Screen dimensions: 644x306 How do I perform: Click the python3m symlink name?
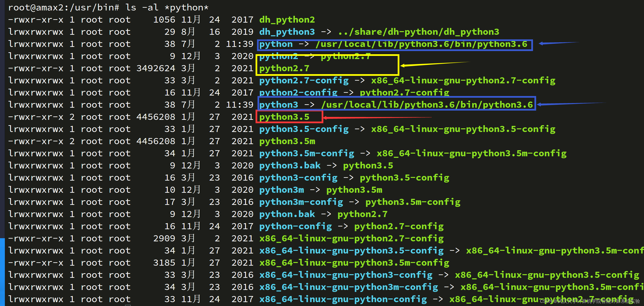282,190
